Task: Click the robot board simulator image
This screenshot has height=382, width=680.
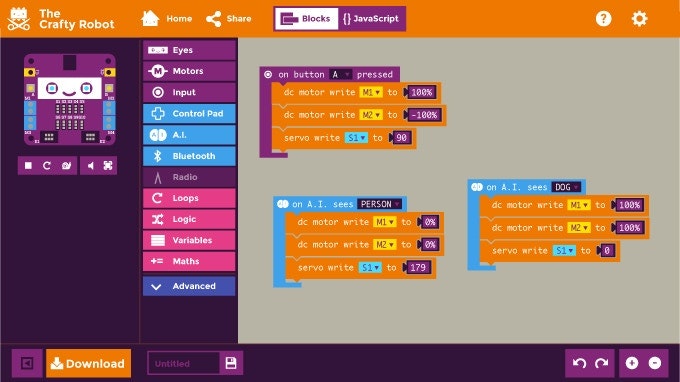Action: point(69,100)
